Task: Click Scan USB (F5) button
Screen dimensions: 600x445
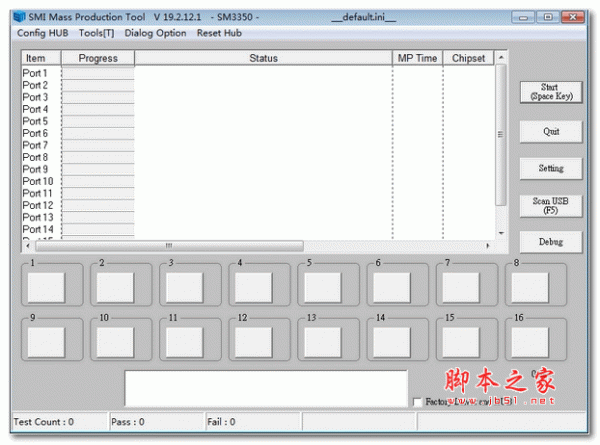Action: tap(551, 206)
